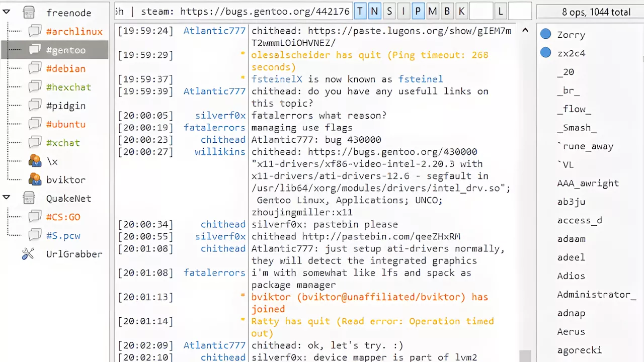Screen dimensions: 644x362
Task: Toggle the P private channel mode
Action: point(418,11)
